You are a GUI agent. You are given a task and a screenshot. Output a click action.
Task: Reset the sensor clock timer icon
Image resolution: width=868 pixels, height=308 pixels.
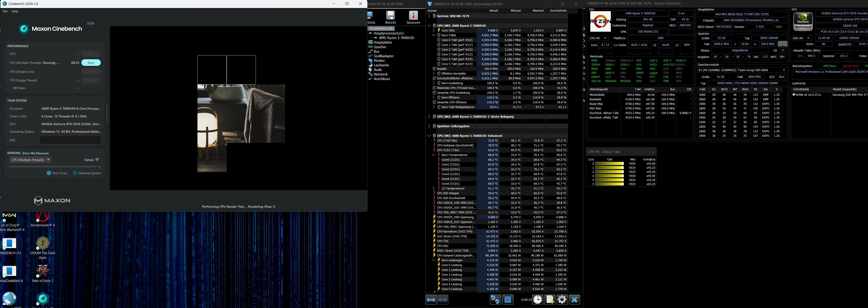pyautogui.click(x=537, y=300)
